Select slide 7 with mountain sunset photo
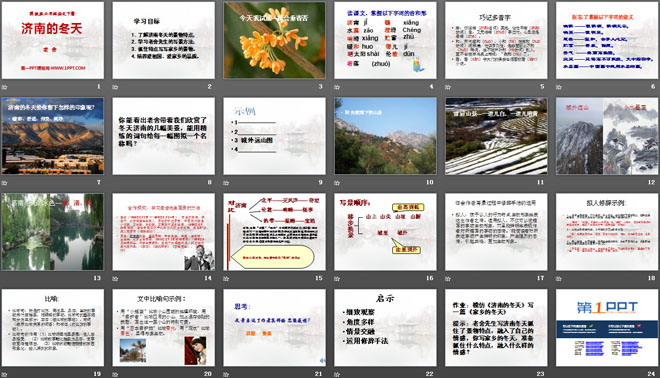Image resolution: width=660 pixels, height=378 pixels. click(x=53, y=136)
